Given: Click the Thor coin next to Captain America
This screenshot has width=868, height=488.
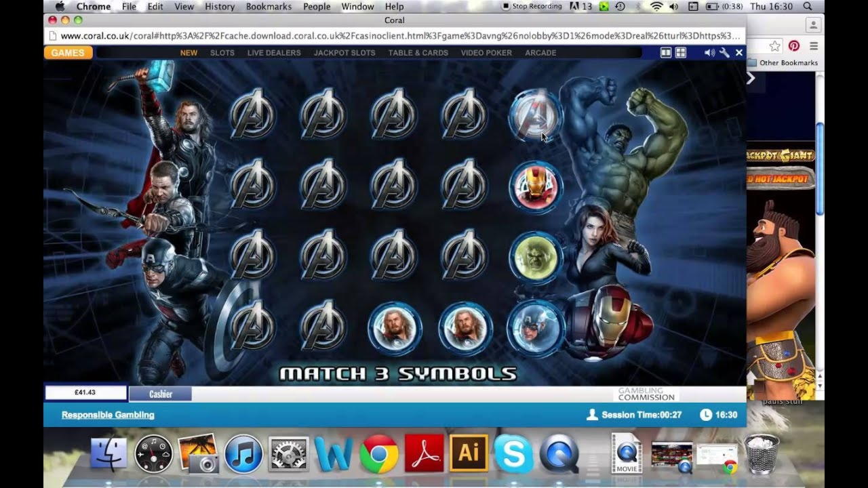Looking at the screenshot, I should point(465,328).
